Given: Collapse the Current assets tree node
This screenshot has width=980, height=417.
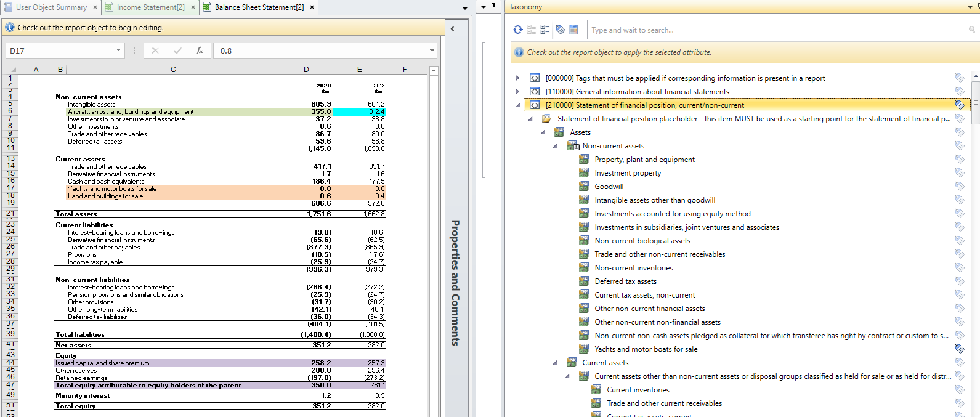Looking at the screenshot, I should point(555,363).
